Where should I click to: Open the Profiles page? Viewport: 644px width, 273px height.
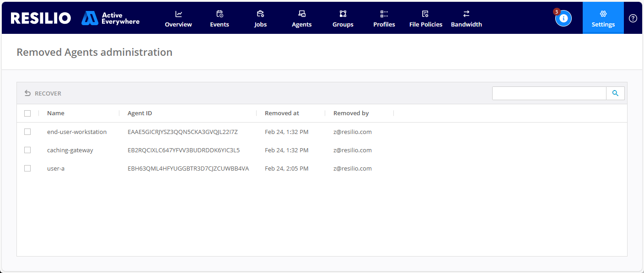point(384,19)
